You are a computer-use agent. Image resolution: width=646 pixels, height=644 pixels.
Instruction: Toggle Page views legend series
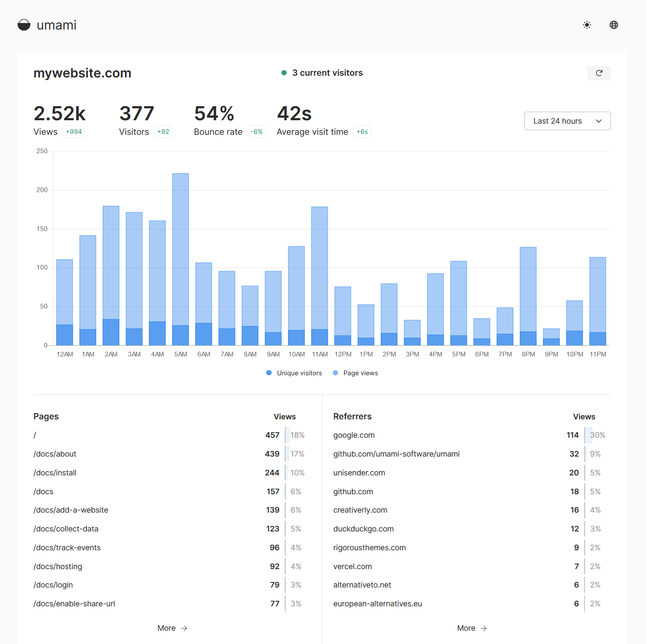(x=356, y=373)
